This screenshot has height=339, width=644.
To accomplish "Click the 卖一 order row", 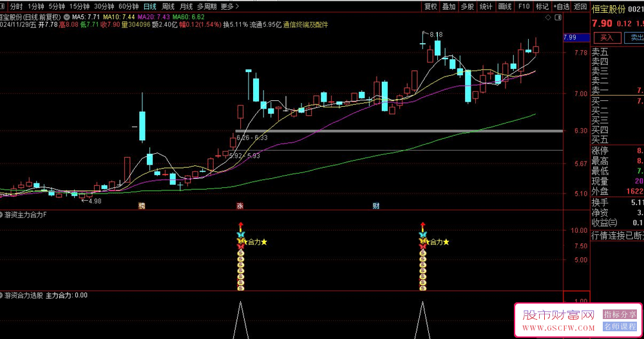I will coord(618,90).
